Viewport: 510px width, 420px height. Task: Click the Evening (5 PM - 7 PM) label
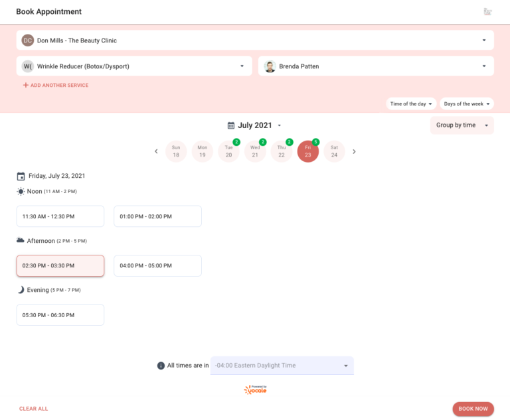pos(54,290)
